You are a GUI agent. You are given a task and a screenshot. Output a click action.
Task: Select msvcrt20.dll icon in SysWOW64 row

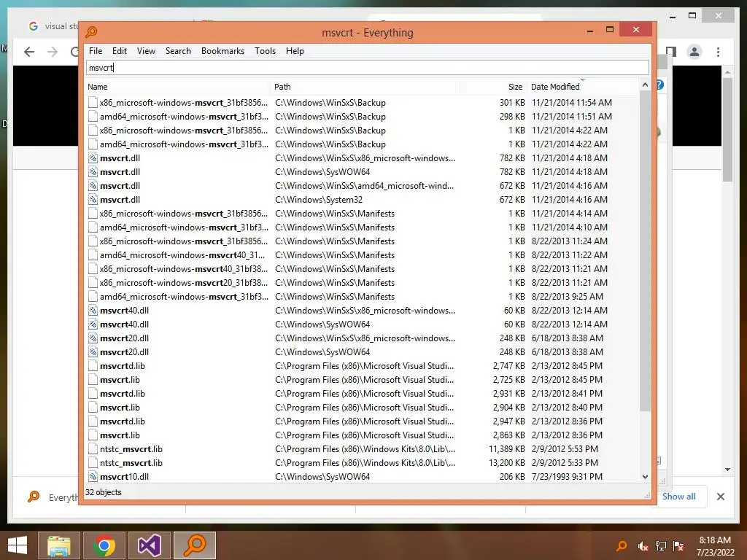pos(93,352)
